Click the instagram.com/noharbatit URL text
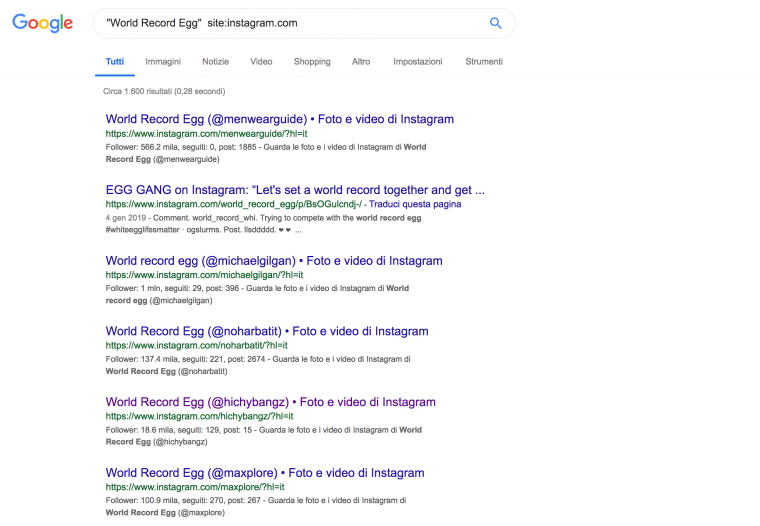 [197, 346]
